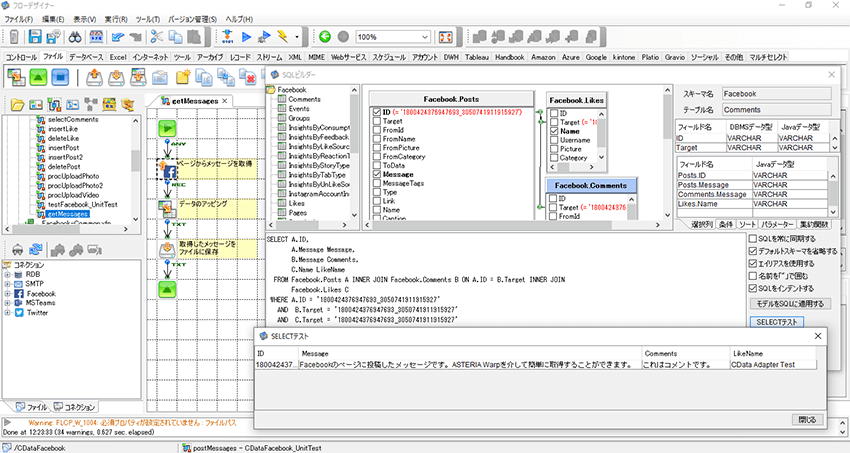This screenshot has height=453, width=850.
Task: Click the debug run icon with a bug
Action: coord(264,37)
